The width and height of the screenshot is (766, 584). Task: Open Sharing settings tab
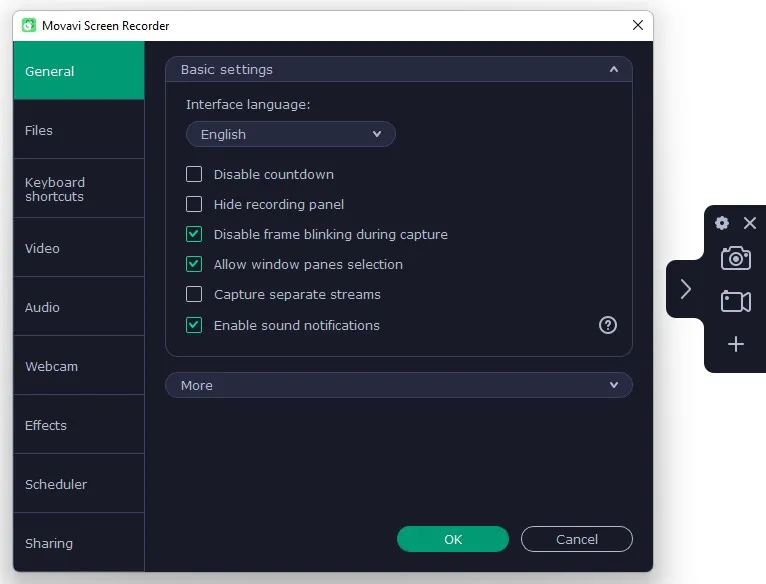79,542
